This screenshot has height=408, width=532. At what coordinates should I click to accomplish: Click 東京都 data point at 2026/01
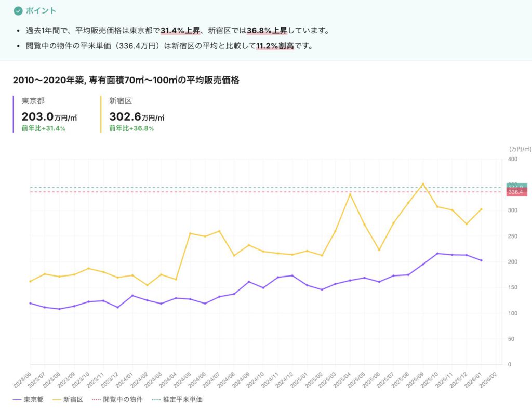pos(482,260)
